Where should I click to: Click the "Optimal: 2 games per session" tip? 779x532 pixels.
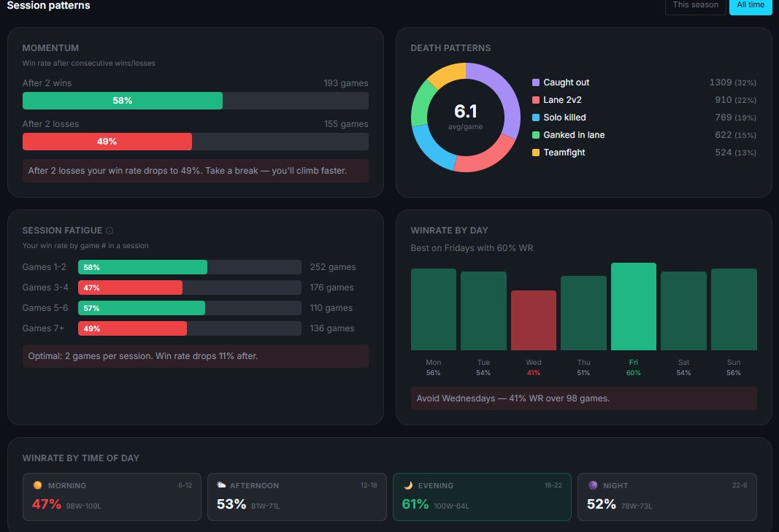195,356
